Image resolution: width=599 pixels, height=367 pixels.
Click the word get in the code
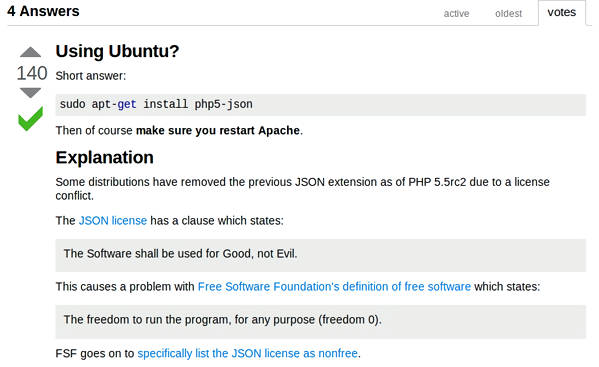pos(127,104)
